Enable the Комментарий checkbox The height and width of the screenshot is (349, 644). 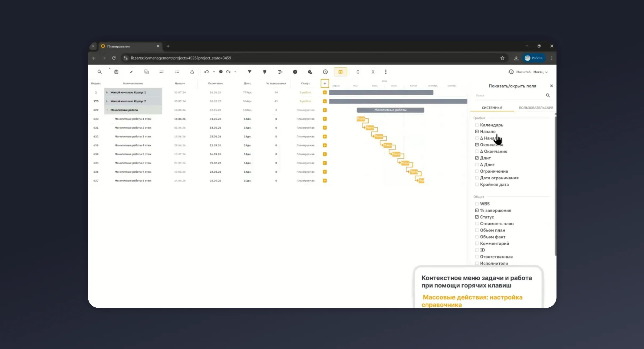coord(477,243)
